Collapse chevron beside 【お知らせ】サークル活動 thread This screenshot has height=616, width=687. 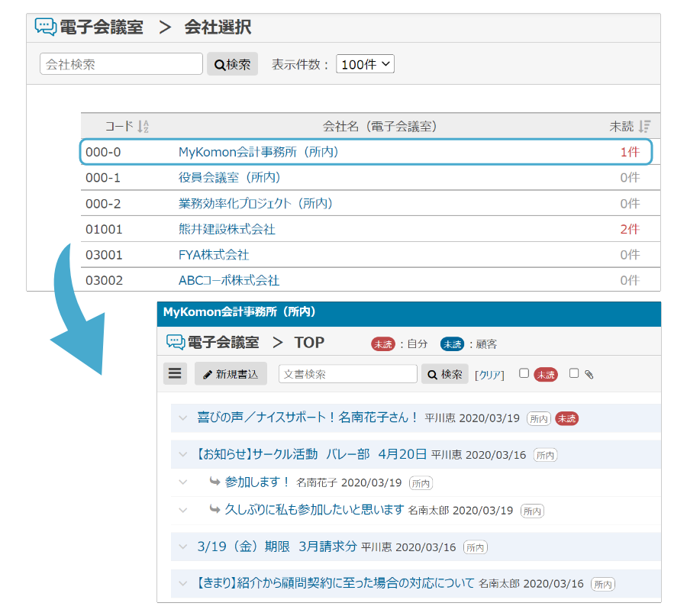tap(182, 455)
